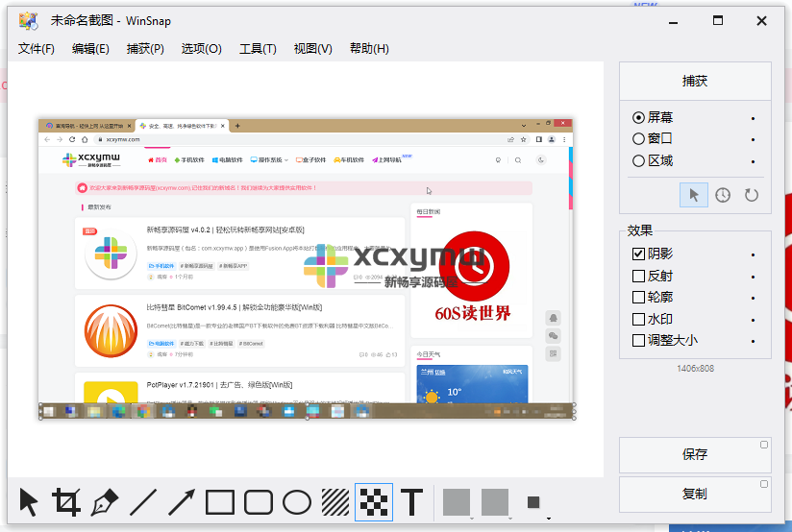Click the WinSnap app icon in title bar

click(x=28, y=21)
